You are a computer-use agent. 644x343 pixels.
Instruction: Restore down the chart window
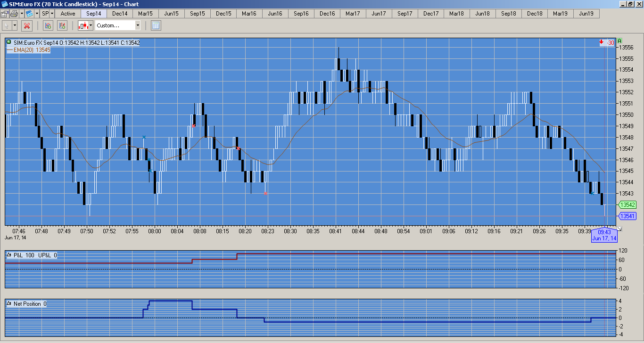630,4
